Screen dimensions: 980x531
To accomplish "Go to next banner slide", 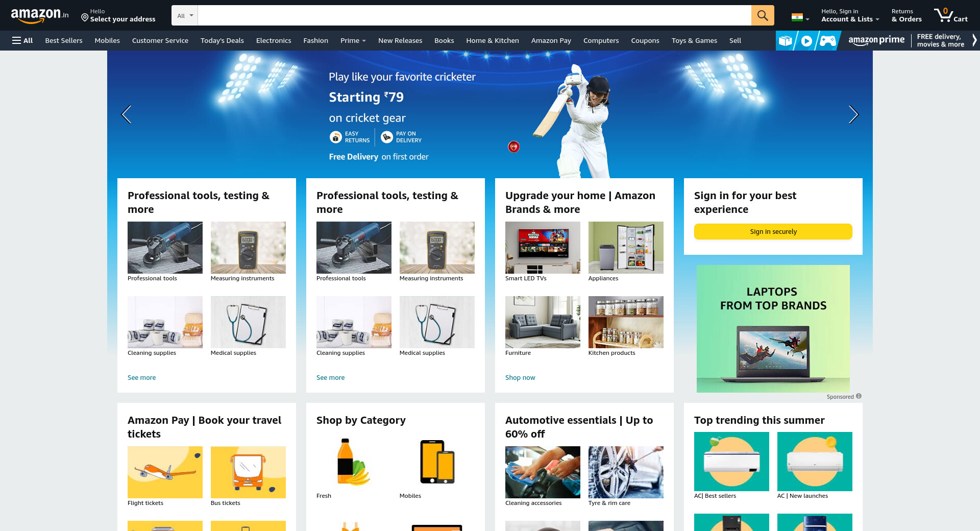I will 853,114.
